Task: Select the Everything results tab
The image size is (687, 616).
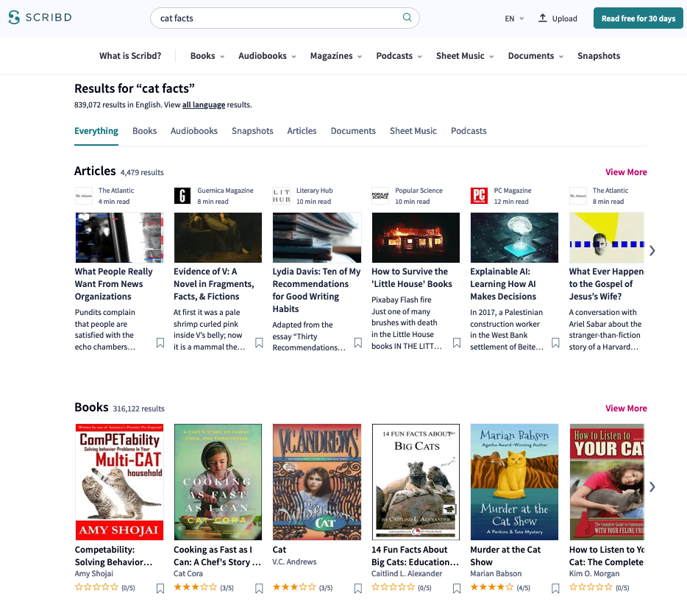Action: pyautogui.click(x=96, y=131)
